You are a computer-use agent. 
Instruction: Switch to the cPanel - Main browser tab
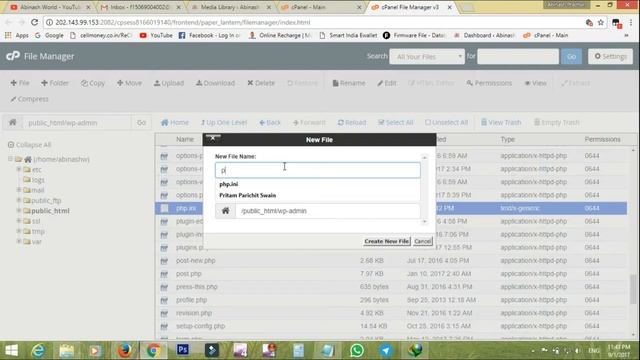[320, 7]
